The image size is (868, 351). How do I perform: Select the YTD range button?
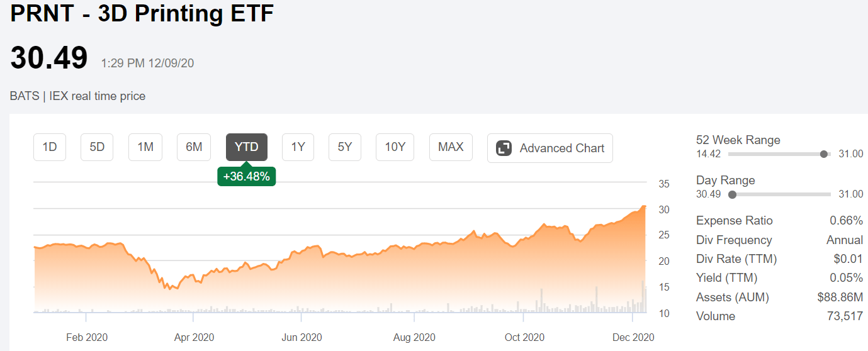[247, 147]
